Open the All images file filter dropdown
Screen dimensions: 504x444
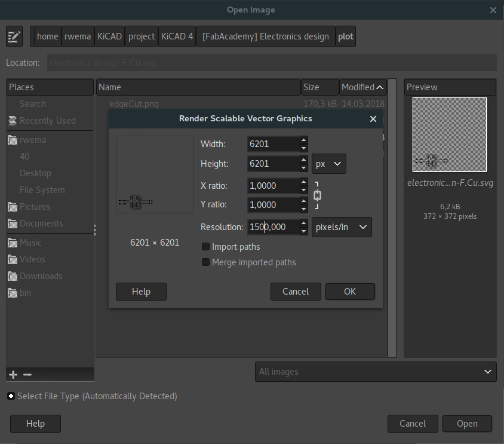375,372
